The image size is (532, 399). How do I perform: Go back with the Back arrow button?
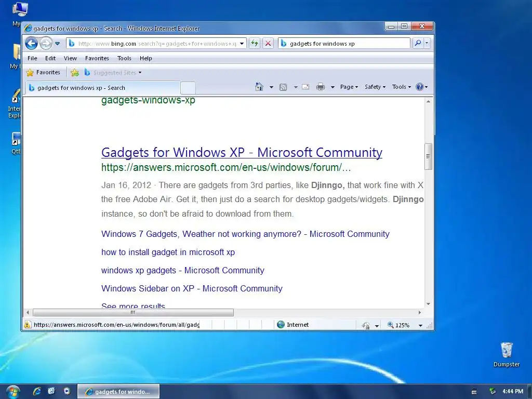[x=31, y=44]
